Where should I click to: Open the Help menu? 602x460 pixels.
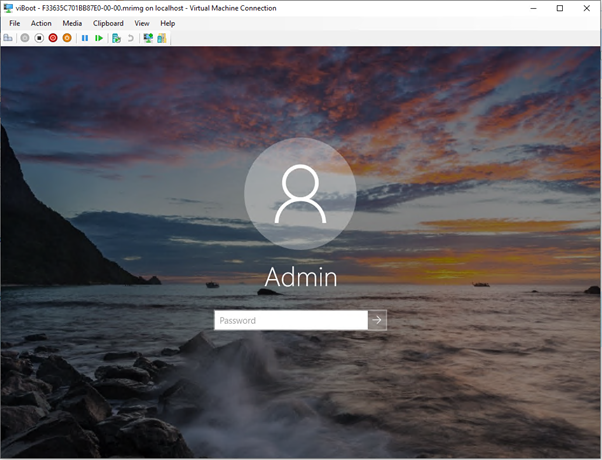[x=167, y=23]
